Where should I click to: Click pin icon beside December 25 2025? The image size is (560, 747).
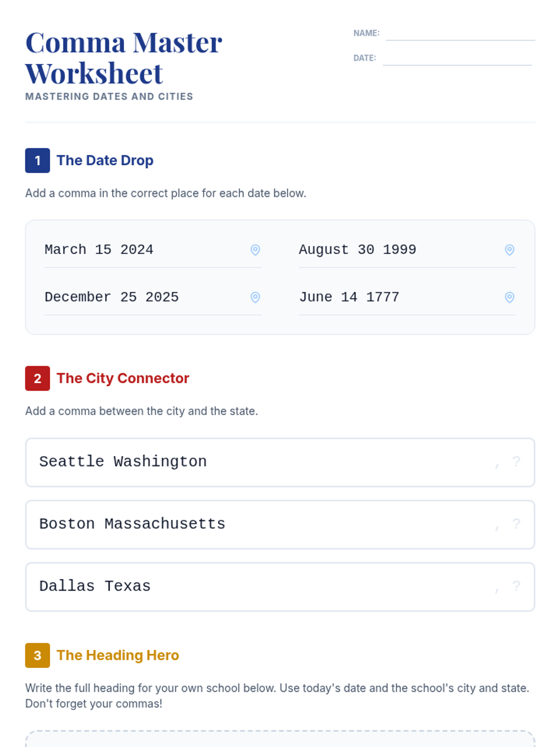(255, 297)
